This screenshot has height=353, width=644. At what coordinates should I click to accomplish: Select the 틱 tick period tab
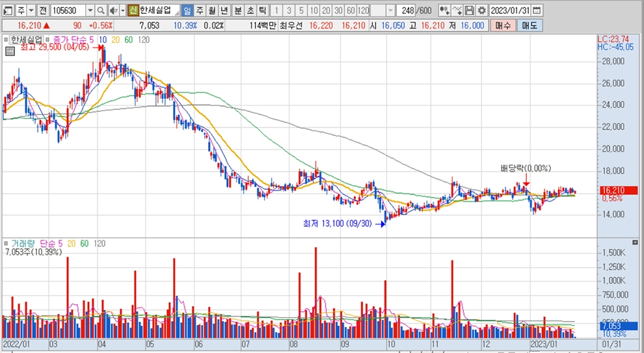click(262, 10)
